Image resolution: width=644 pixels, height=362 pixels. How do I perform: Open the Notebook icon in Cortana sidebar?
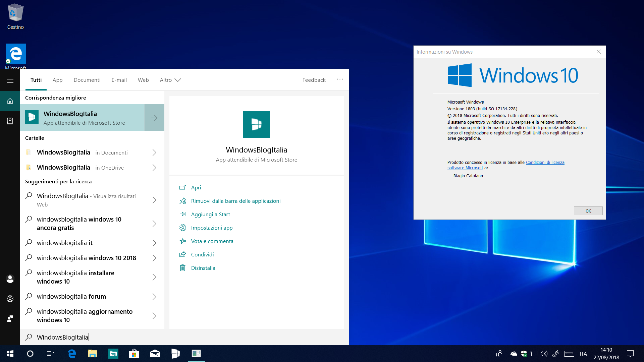tap(10, 121)
